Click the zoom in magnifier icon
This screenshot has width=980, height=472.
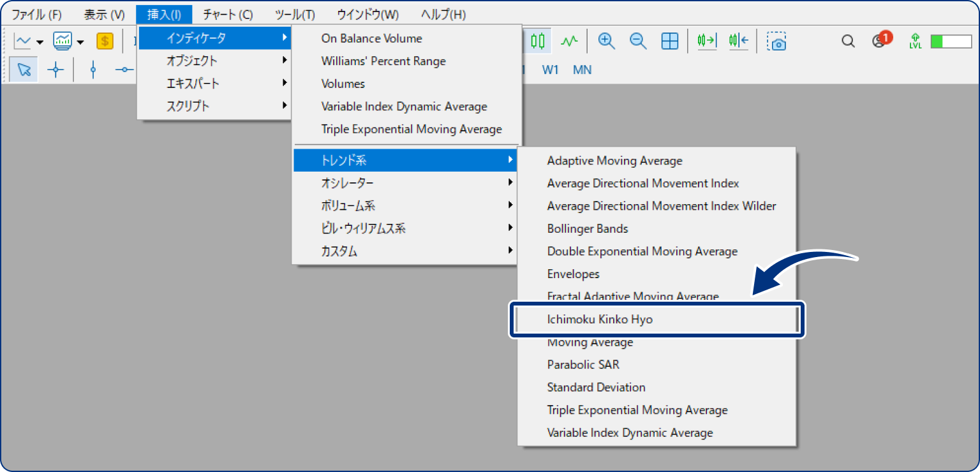[606, 41]
